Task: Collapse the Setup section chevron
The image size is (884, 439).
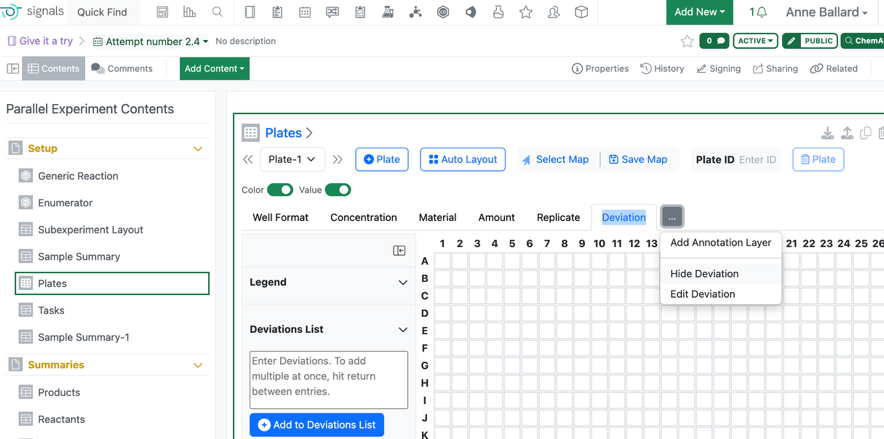Action: click(198, 149)
